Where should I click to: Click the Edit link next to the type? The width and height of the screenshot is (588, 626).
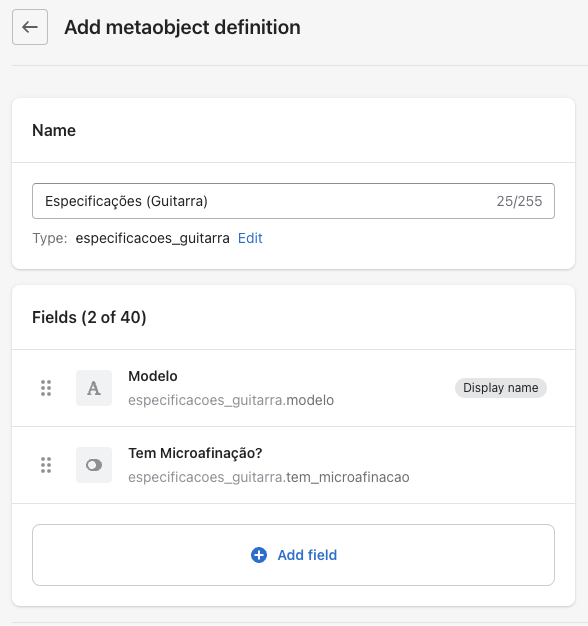[250, 238]
